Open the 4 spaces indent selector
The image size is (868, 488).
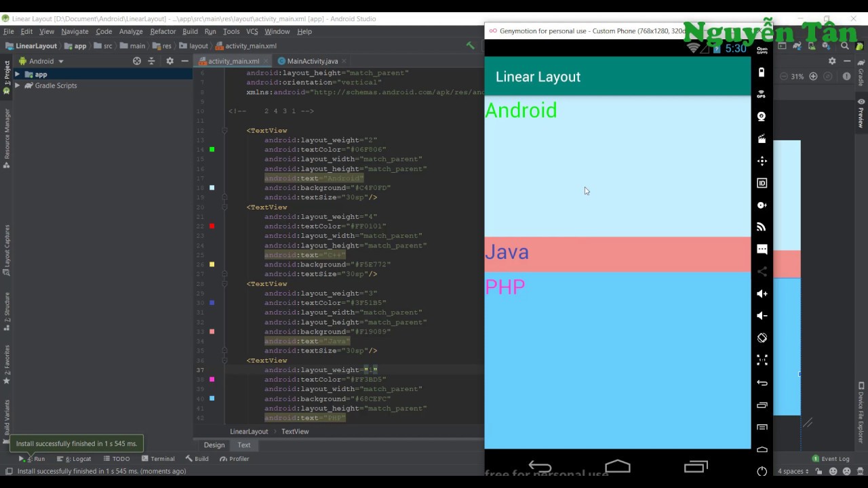[x=793, y=471]
